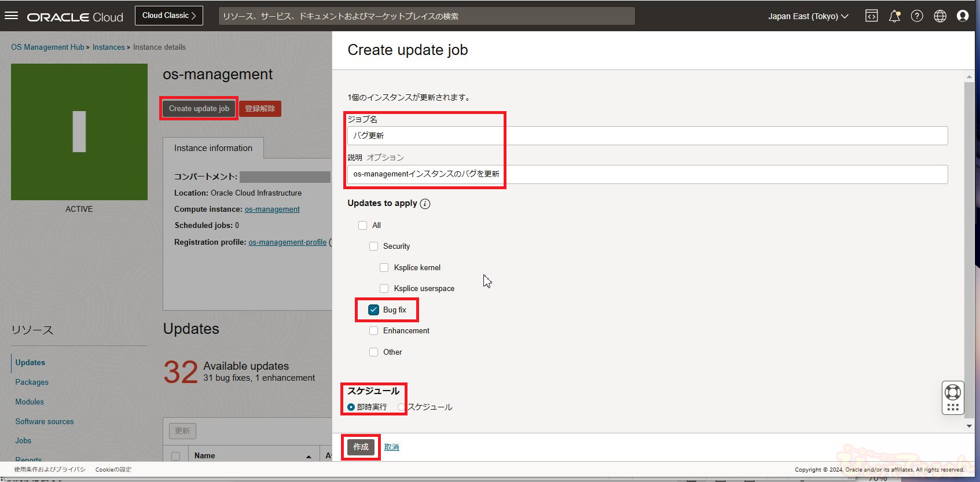This screenshot has width=980, height=482.
Task: Open the user profile avatar
Action: (x=963, y=16)
